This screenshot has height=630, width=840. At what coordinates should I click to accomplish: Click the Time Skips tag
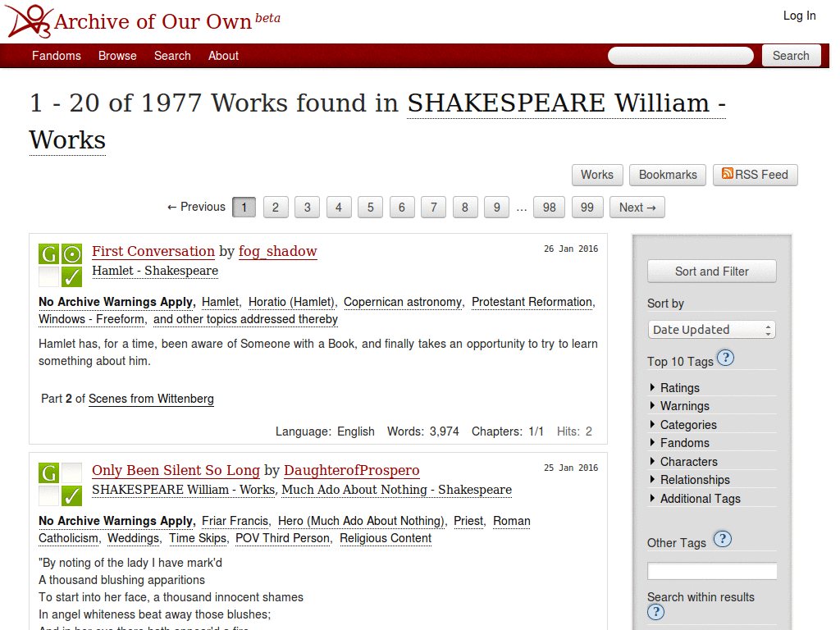[198, 538]
